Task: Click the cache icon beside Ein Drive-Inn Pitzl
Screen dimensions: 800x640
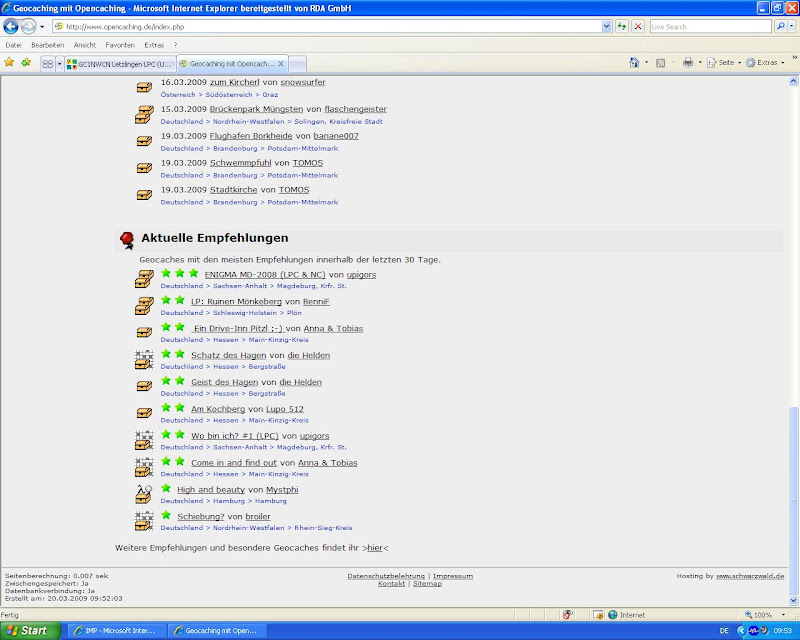Action: (144, 333)
